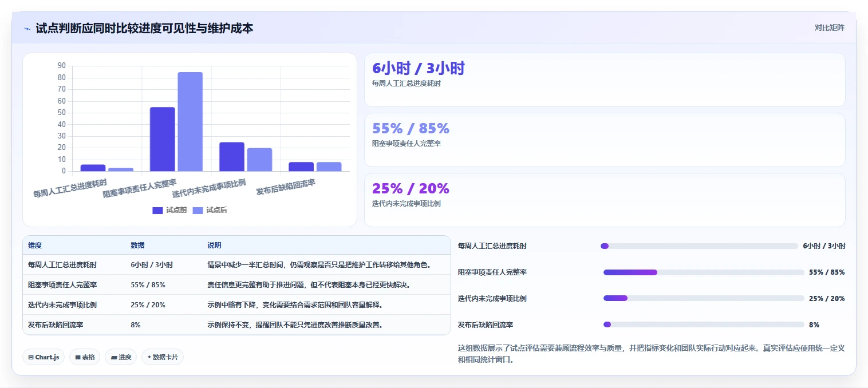Click the 迭代内未完成事项比例 progress bar
Screen dimensions: 868x388
704,298
